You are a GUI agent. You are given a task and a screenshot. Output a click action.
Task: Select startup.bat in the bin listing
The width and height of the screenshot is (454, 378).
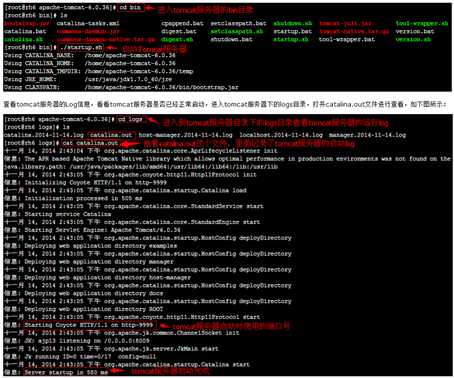tap(292, 31)
